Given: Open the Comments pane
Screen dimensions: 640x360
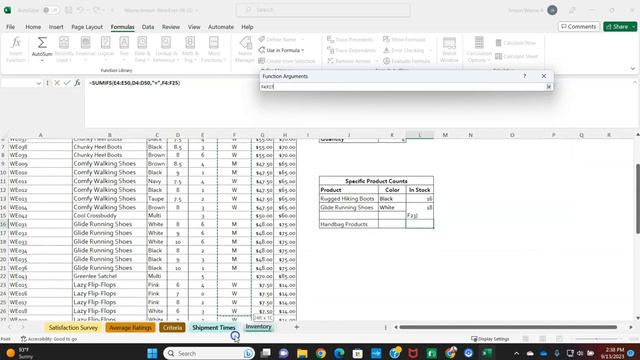Looking at the screenshot, I should point(579,27).
